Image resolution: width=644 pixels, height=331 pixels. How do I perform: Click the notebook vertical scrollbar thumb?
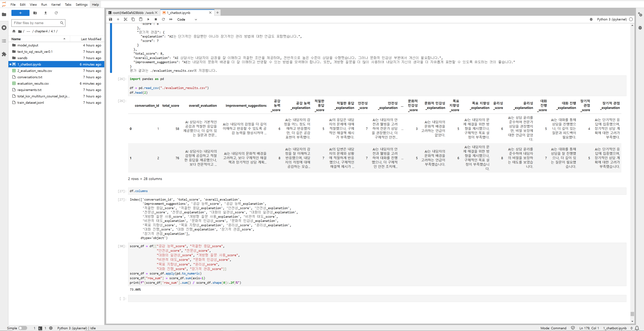click(x=632, y=314)
